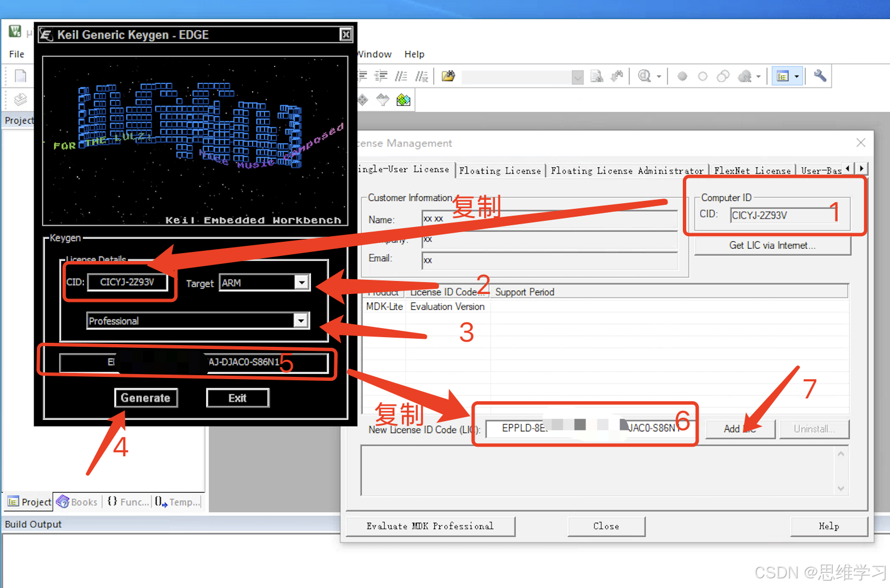Open the Help menu
The image size is (890, 588).
coord(414,54)
